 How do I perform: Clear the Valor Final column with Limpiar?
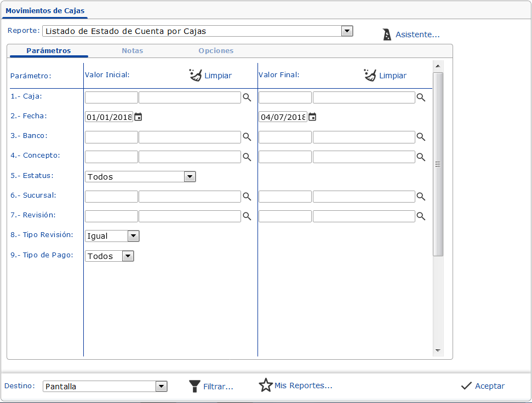point(385,76)
